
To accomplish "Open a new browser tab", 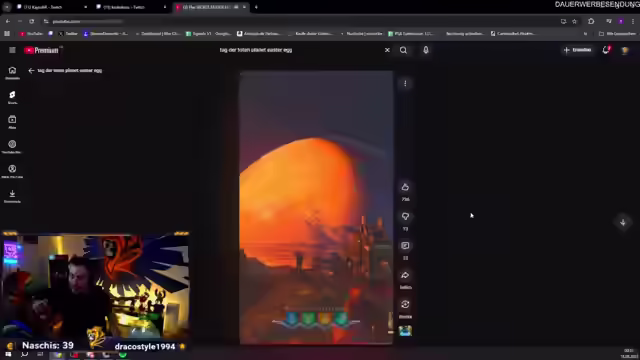I will 256,7.
